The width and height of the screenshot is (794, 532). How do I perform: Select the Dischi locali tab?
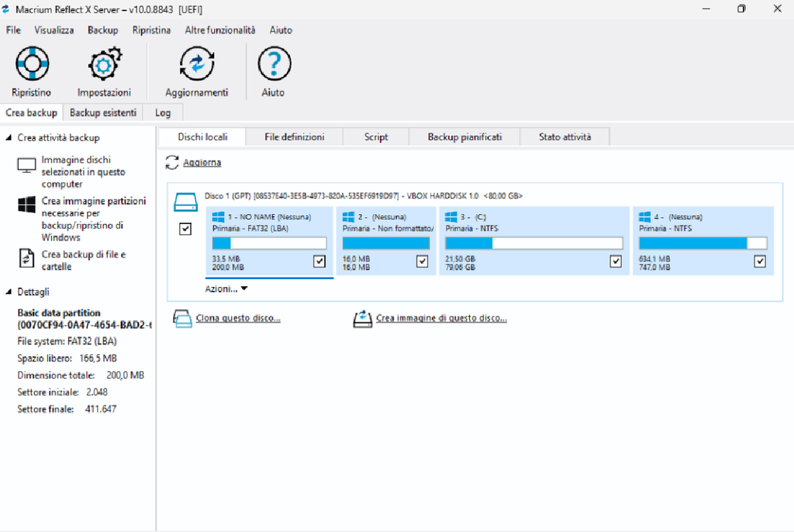point(202,136)
